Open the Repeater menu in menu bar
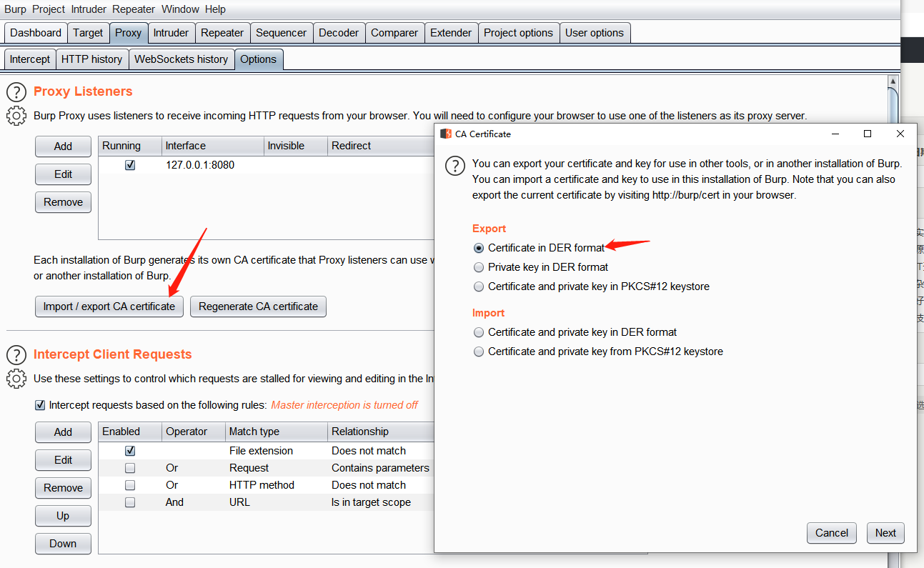The width and height of the screenshot is (924, 568). pyautogui.click(x=134, y=9)
